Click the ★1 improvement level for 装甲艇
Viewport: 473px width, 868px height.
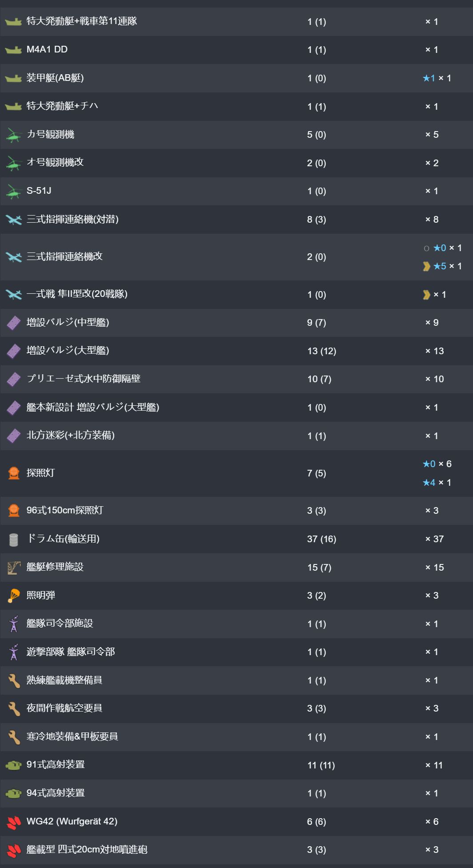429,78
